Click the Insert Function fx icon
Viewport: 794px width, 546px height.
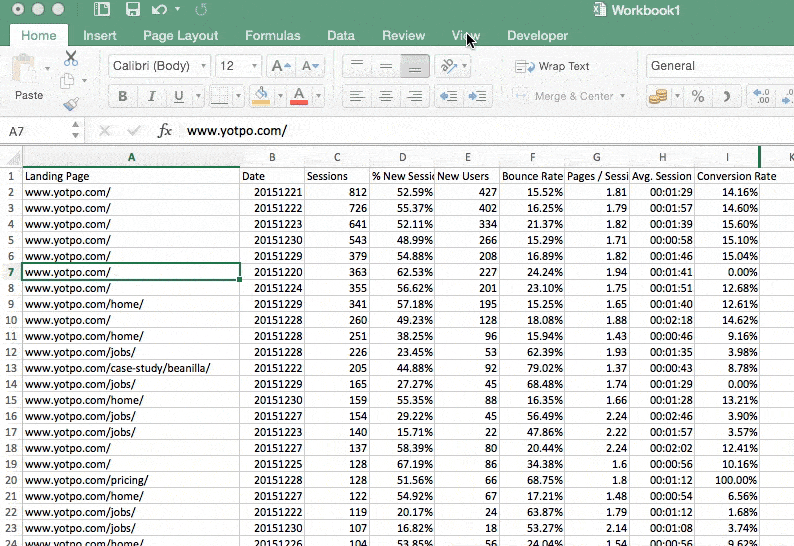(x=165, y=131)
